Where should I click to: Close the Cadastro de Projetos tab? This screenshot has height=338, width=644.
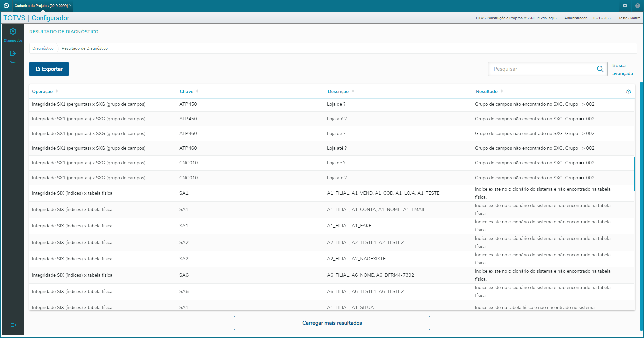pos(70,5)
